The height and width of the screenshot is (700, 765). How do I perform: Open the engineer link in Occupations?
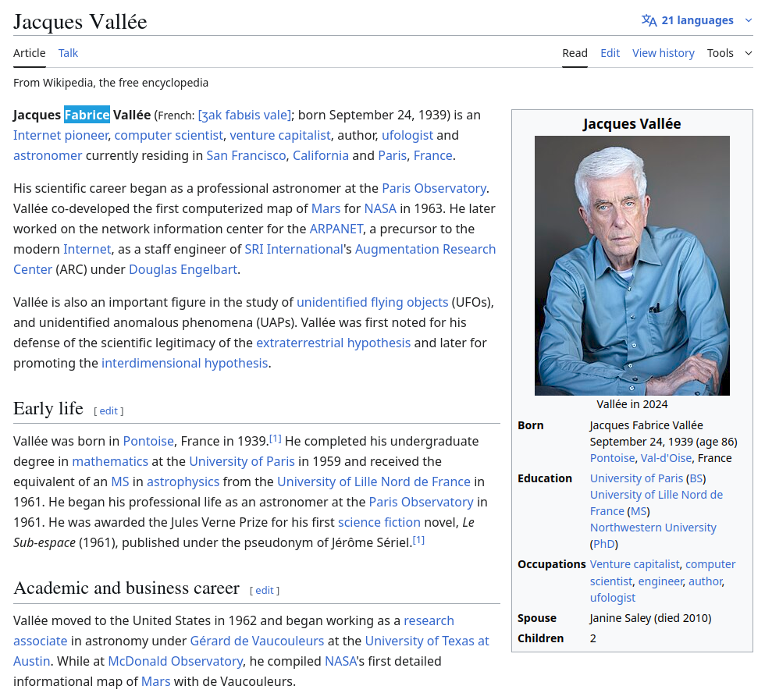661,581
